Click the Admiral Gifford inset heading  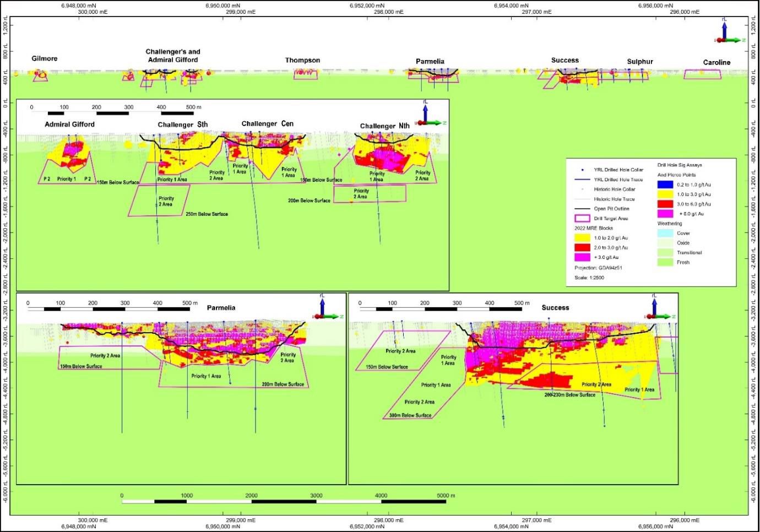click(x=69, y=124)
